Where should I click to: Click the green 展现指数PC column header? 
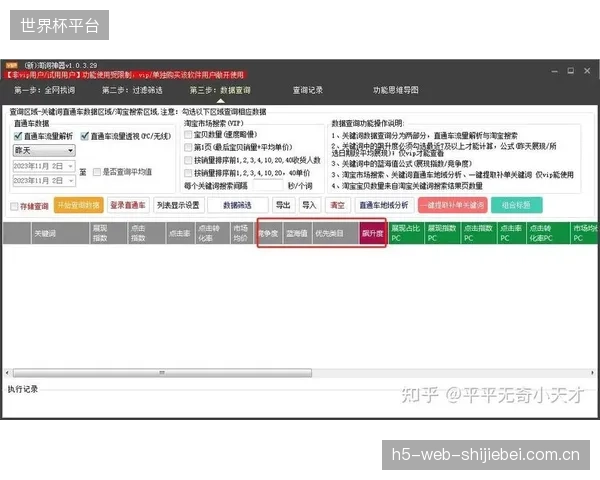(x=442, y=233)
